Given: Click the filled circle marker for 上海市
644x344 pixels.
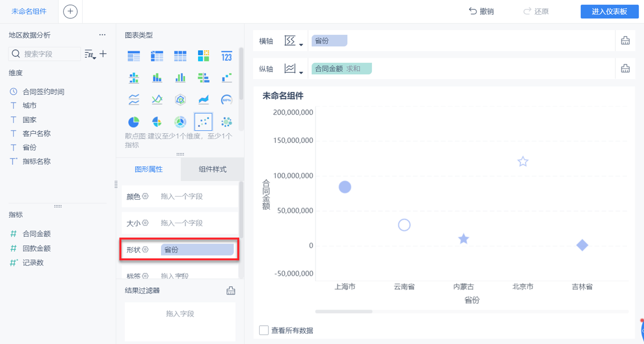Looking at the screenshot, I should click(x=345, y=187).
